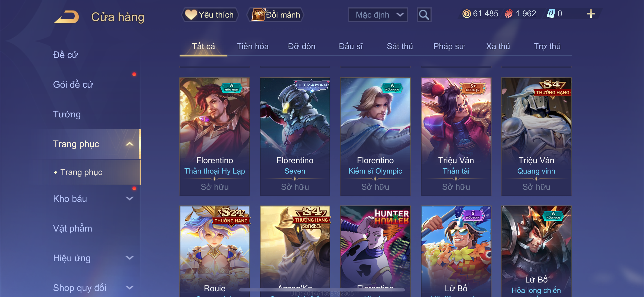Click the blue voucher currency icon
Viewport: 644px width, 297px height.
pyautogui.click(x=551, y=14)
